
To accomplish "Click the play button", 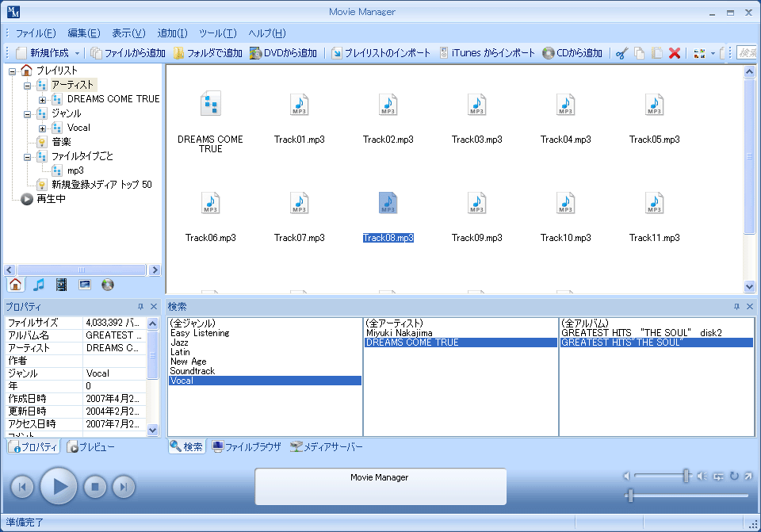I will pos(58,486).
